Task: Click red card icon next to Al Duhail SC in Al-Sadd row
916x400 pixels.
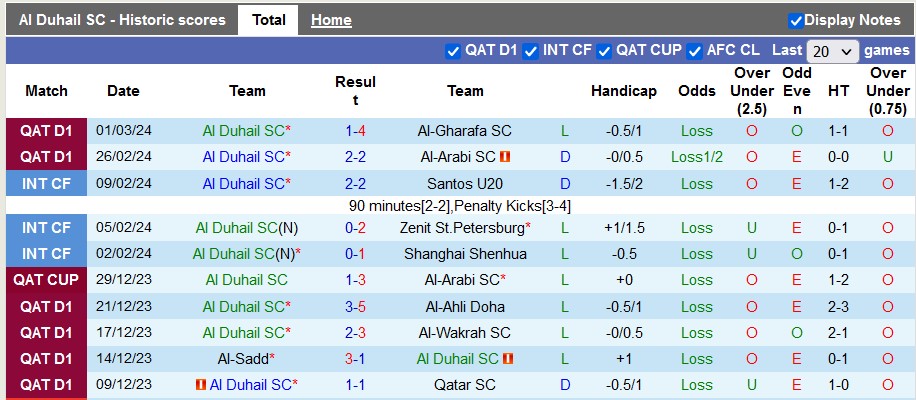Action: click(x=508, y=359)
